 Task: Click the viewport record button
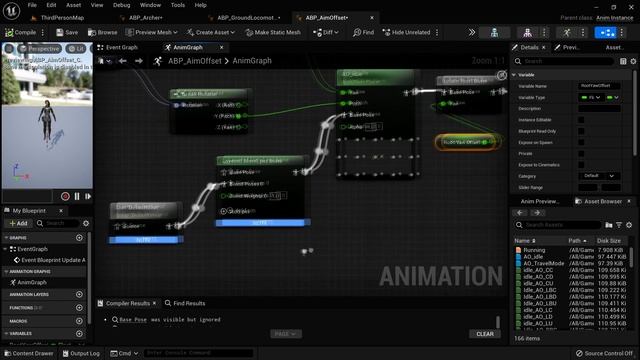tap(65, 196)
